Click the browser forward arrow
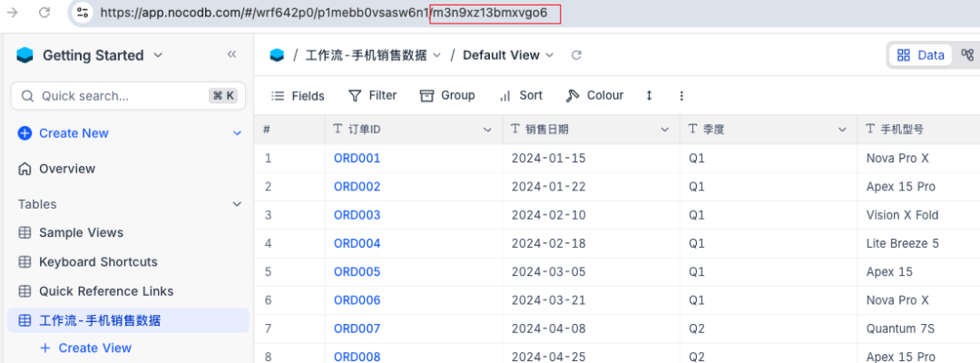 tap(13, 13)
